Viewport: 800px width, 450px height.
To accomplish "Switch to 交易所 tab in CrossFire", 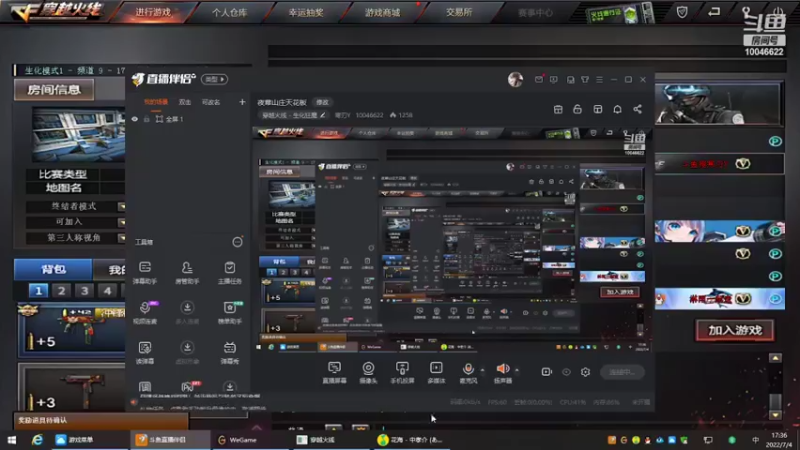I will 459,12.
